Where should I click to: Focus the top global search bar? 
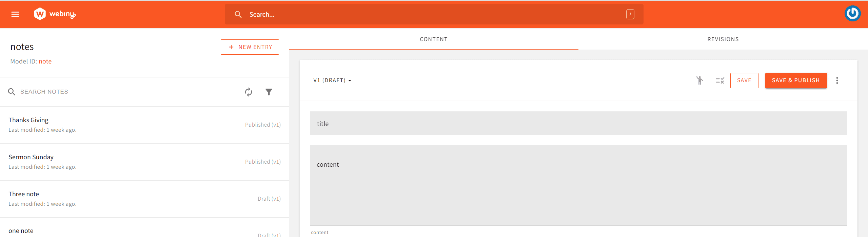coord(434,14)
